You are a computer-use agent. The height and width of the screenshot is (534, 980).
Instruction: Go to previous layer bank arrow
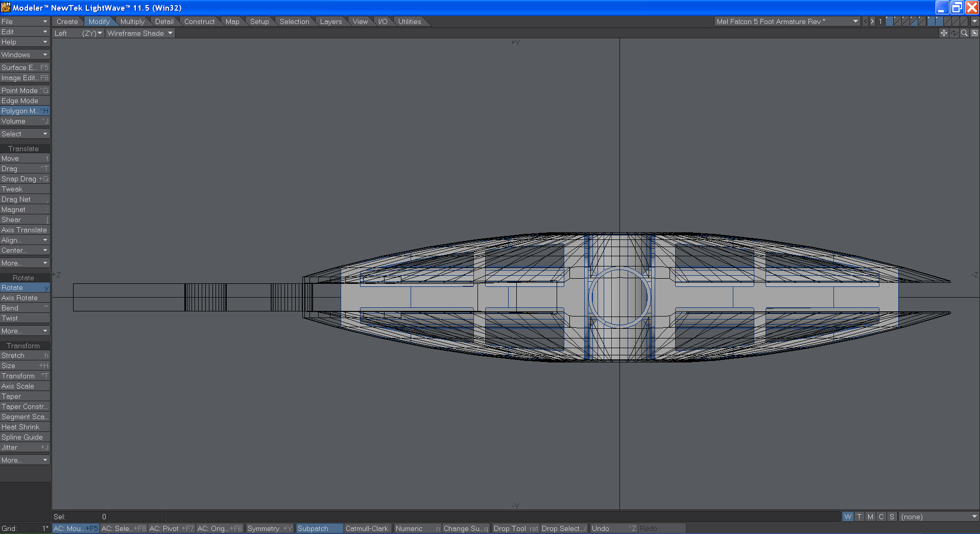[x=865, y=21]
